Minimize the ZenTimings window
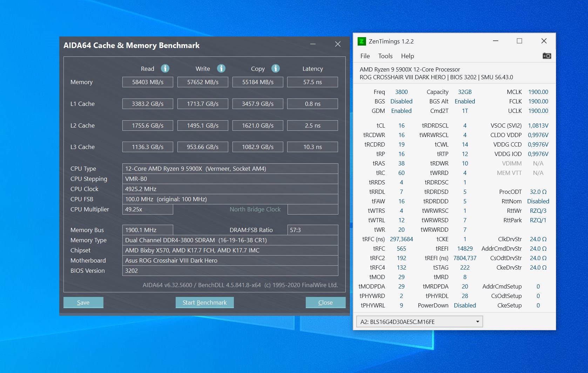Image resolution: width=588 pixels, height=373 pixels. [495, 41]
